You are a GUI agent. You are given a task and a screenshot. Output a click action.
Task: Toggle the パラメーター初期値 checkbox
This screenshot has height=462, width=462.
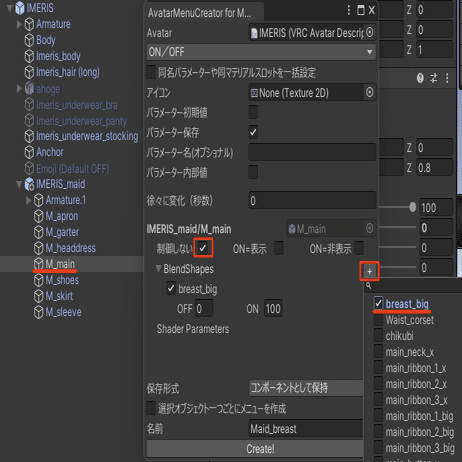253,112
